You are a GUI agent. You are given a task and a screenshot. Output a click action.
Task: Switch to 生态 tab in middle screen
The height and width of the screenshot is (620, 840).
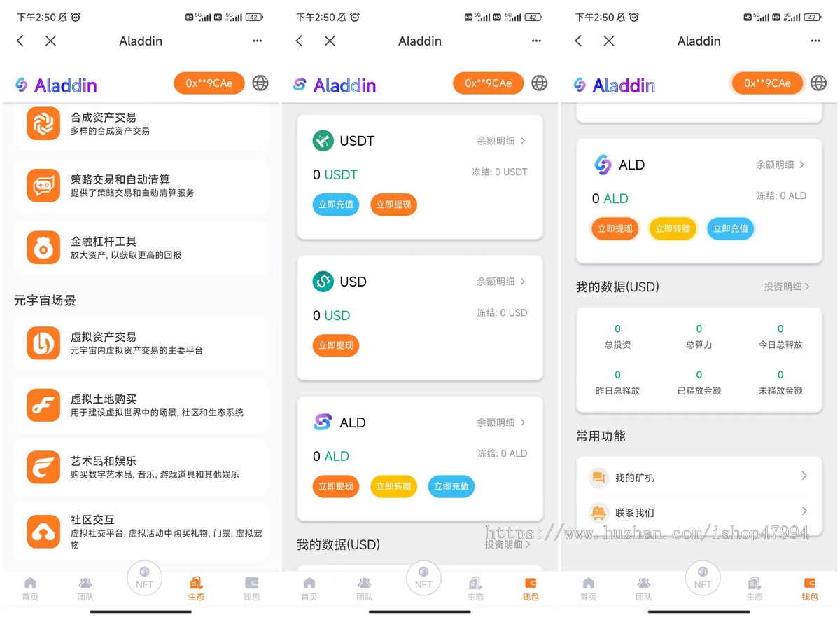[x=476, y=589]
